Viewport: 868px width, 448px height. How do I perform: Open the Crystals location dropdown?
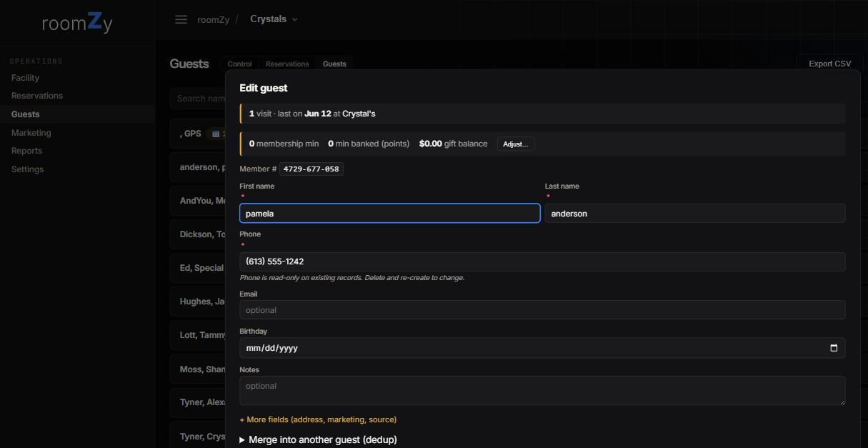[x=274, y=19]
